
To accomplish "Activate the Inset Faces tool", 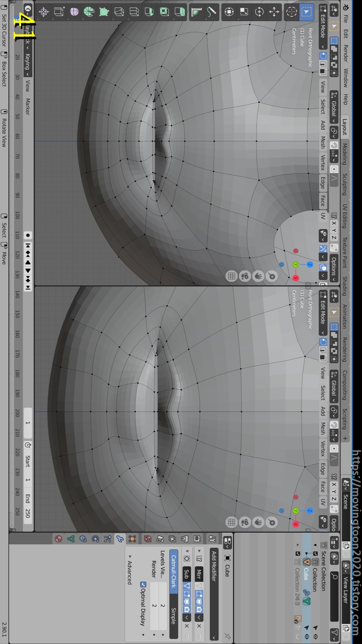I will [x=165, y=12].
